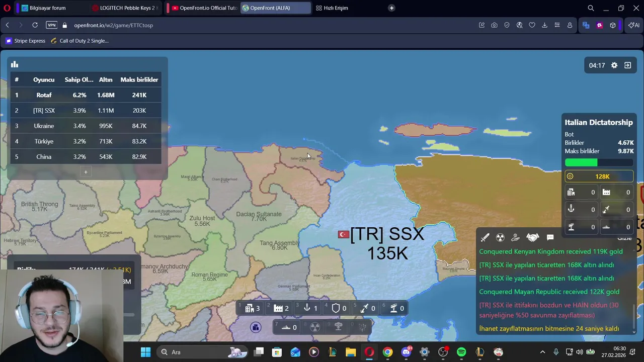This screenshot has width=644, height=362.
Task: Click the taskbar search box Ara
Action: click(x=202, y=352)
